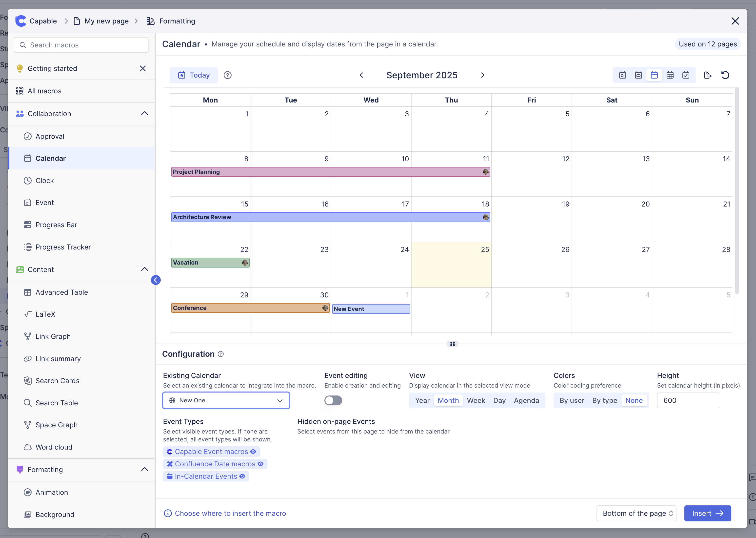Go to next month arrow
756x538 pixels.
coord(482,75)
